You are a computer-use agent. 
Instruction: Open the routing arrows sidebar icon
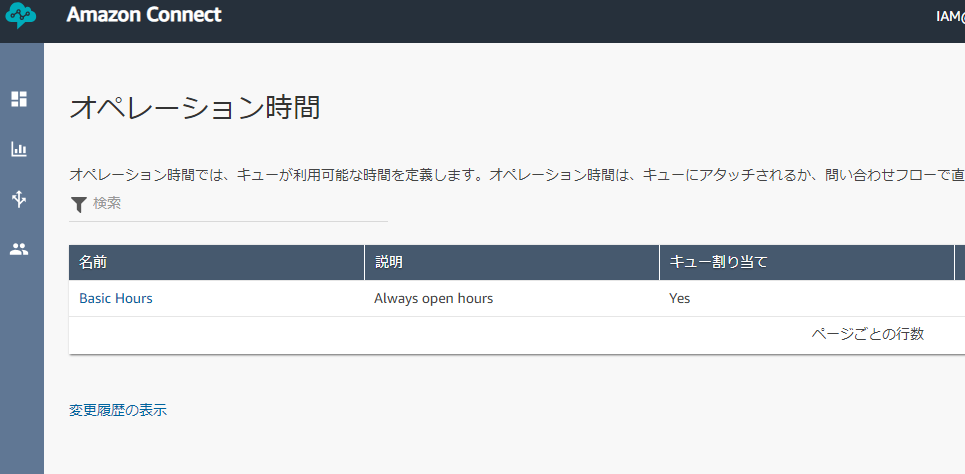tap(19, 198)
